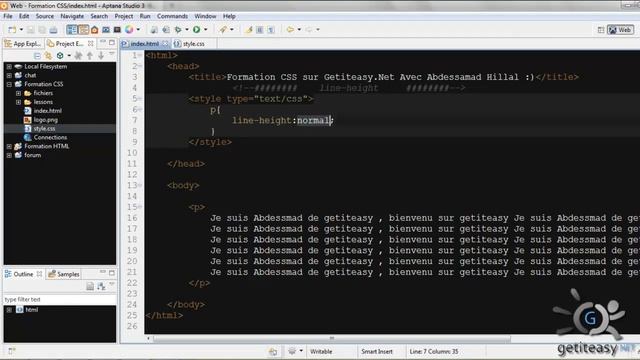The height and width of the screenshot is (360, 640).
Task: Click the Smart Insert status bar entry
Action: tap(377, 351)
